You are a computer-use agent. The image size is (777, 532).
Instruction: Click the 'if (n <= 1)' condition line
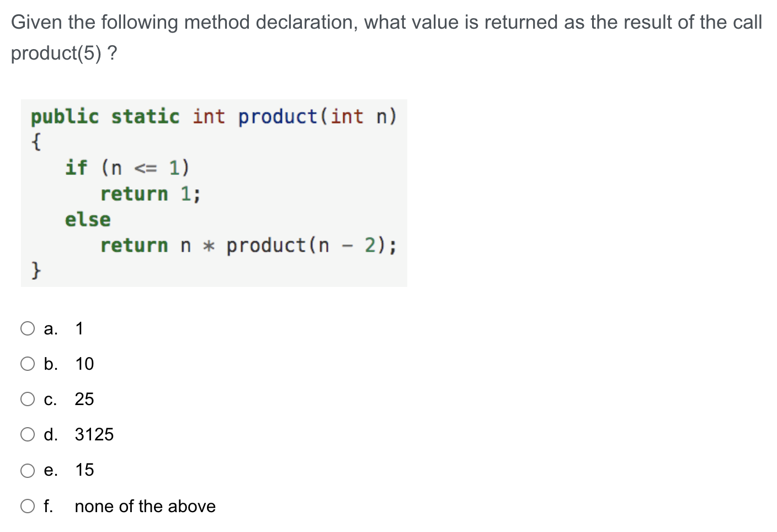(127, 167)
